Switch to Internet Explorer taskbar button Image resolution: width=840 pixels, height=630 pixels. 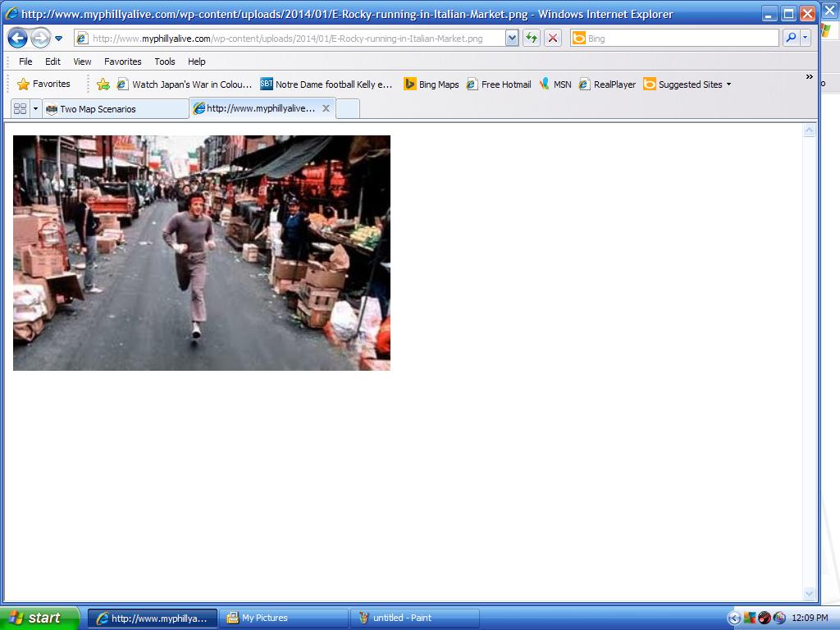(x=153, y=619)
